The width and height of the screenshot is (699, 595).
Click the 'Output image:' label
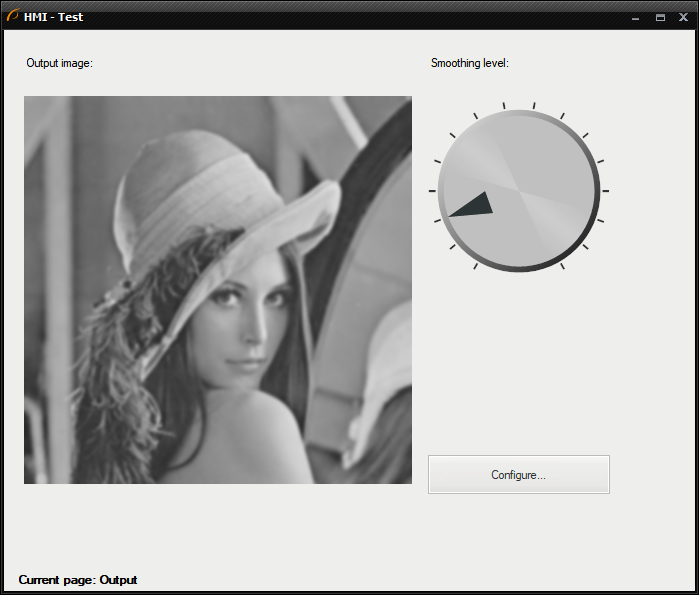tap(59, 63)
